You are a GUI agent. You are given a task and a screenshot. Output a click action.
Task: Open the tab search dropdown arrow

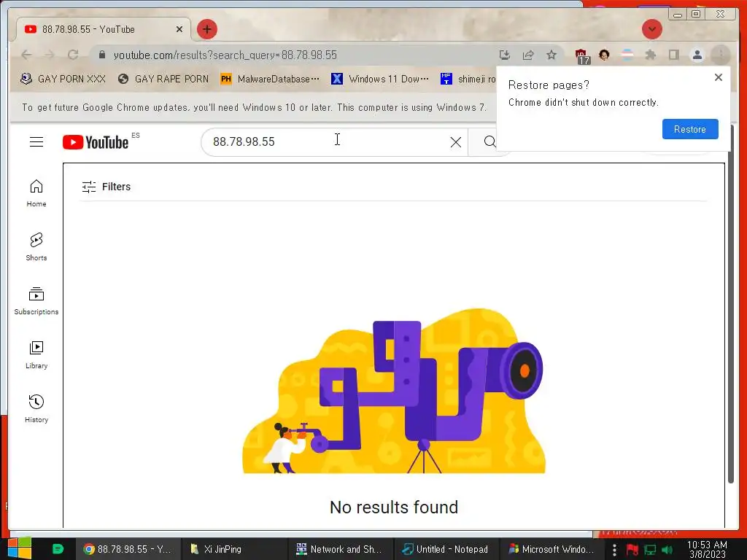tap(651, 29)
